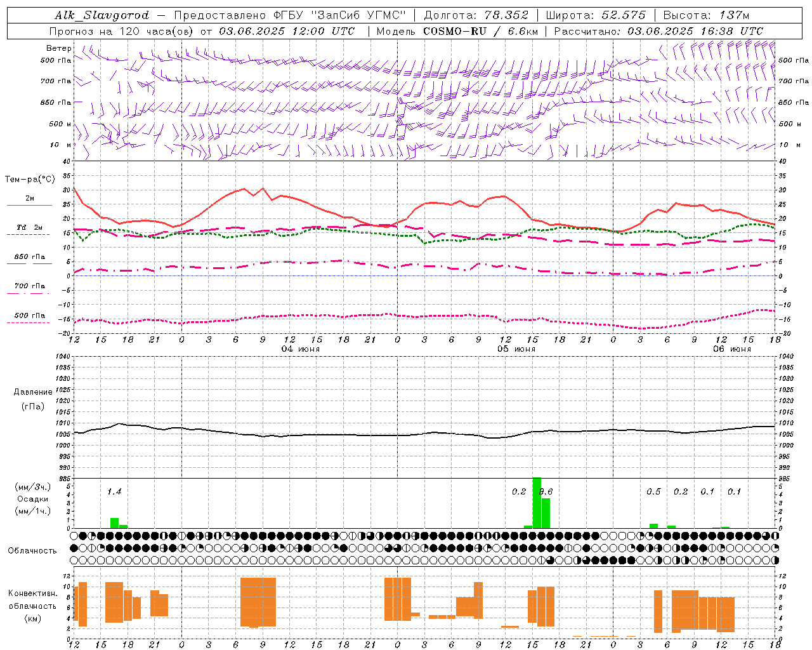This screenshot has height=650, width=812.
Task: Click the Облачность cloud cover label
Action: tap(32, 550)
